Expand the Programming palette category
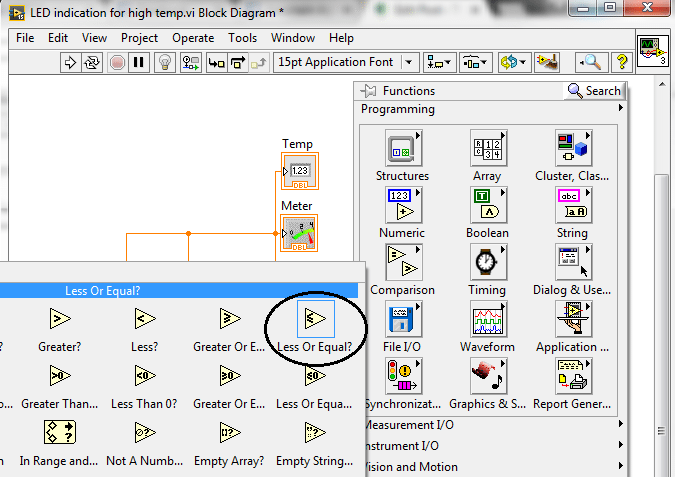Screen dimensions: 675x477 (x=490, y=109)
